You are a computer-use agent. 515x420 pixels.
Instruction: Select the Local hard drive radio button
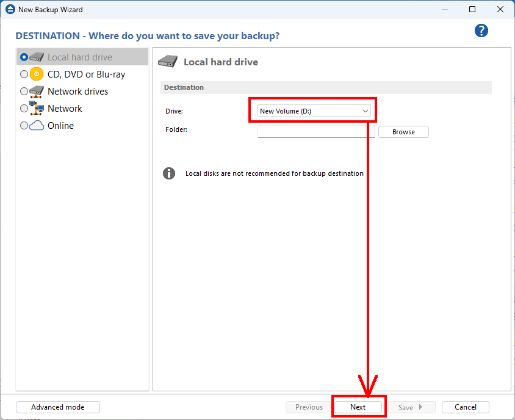pos(24,57)
